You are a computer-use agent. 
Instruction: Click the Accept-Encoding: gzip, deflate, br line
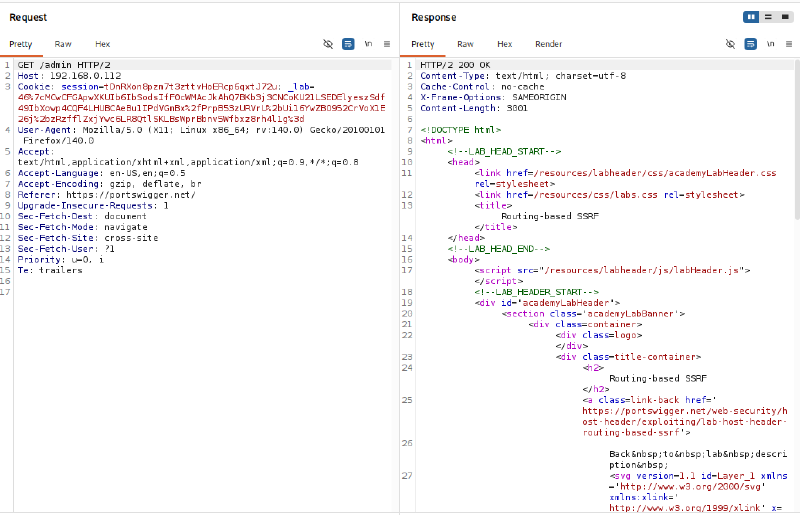(x=110, y=184)
